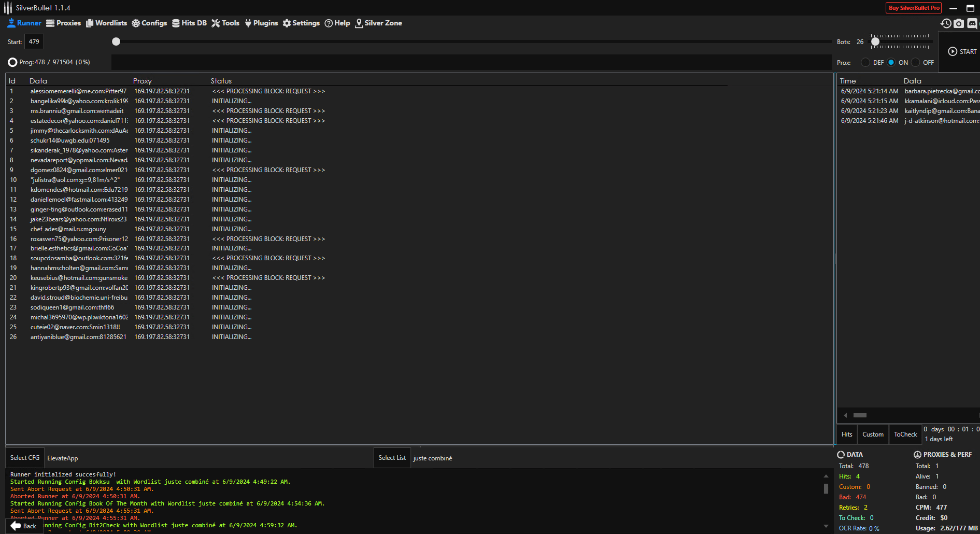Image resolution: width=980 pixels, height=534 pixels.
Task: Switch to the Custom results tab
Action: (x=873, y=434)
